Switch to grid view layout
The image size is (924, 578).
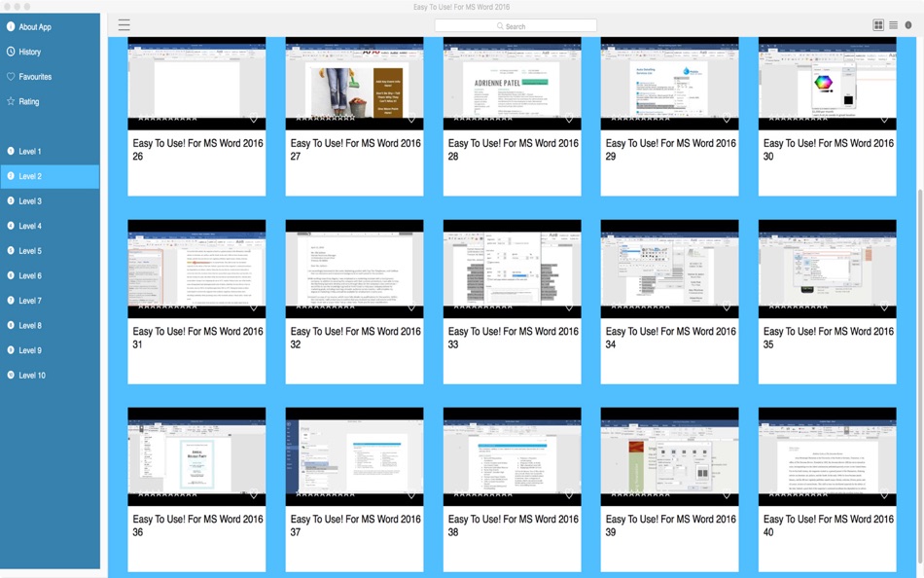pyautogui.click(x=878, y=24)
